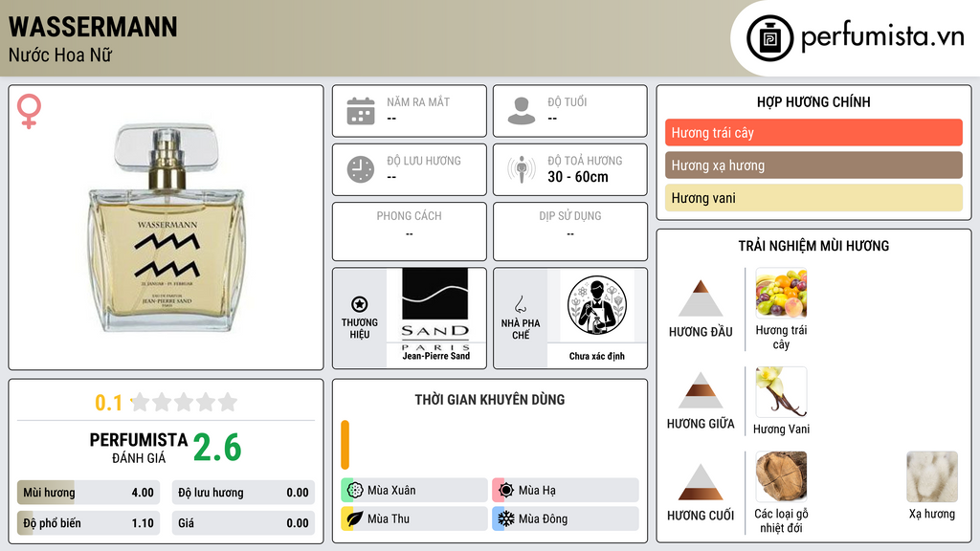Viewport: 980px width, 551px height.
Task: Click the nose icon above Nhà pha chế
Action: click(x=520, y=304)
